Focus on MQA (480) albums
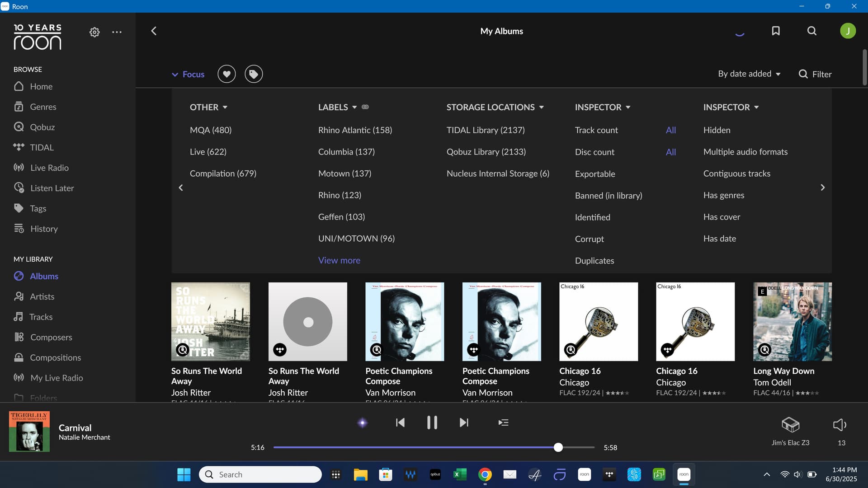Screen dimensions: 868x488 pyautogui.click(x=211, y=130)
